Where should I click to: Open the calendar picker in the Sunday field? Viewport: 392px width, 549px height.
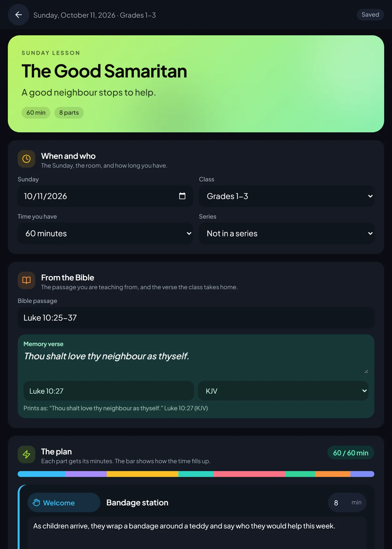click(x=182, y=196)
